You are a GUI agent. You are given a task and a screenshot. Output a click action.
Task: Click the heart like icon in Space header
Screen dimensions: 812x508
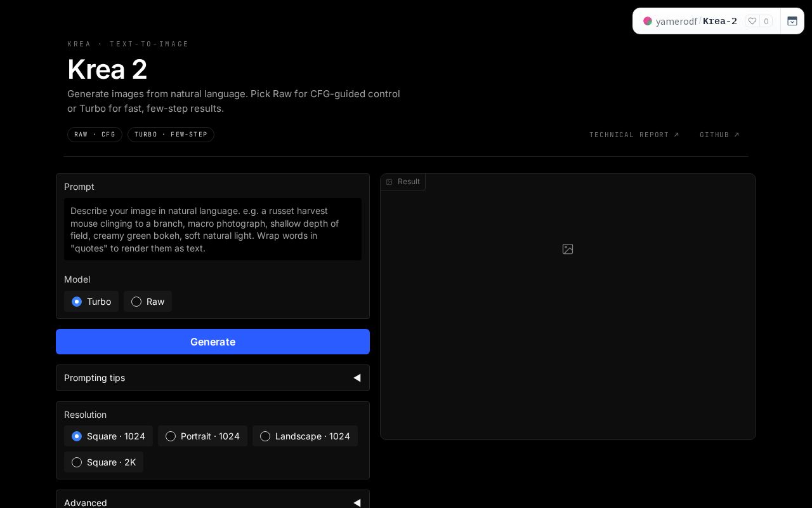752,21
